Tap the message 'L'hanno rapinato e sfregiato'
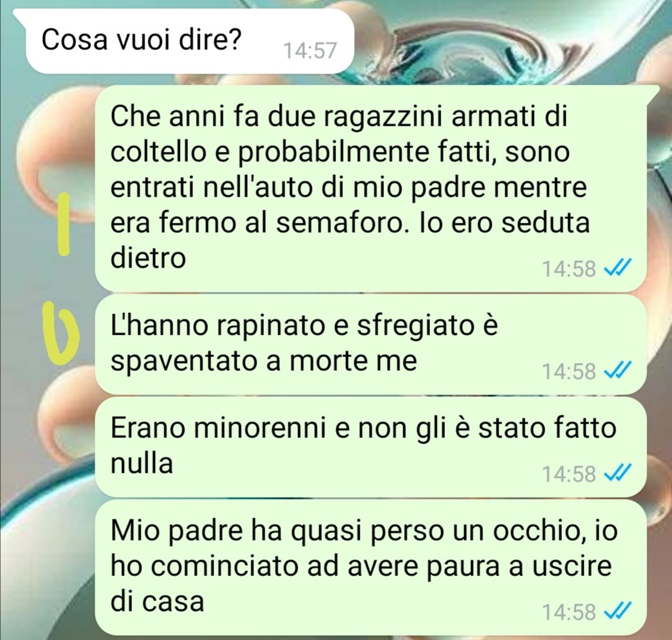 (x=371, y=344)
